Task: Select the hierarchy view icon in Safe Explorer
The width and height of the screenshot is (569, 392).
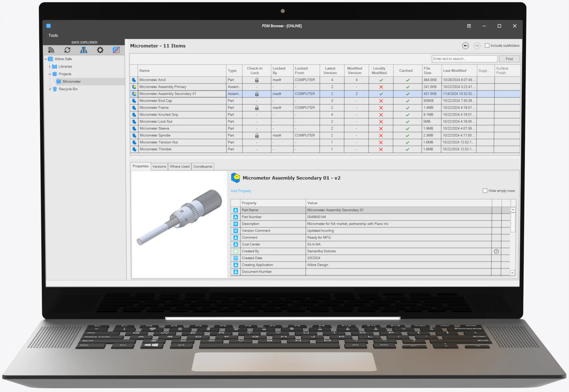Action: (84, 50)
